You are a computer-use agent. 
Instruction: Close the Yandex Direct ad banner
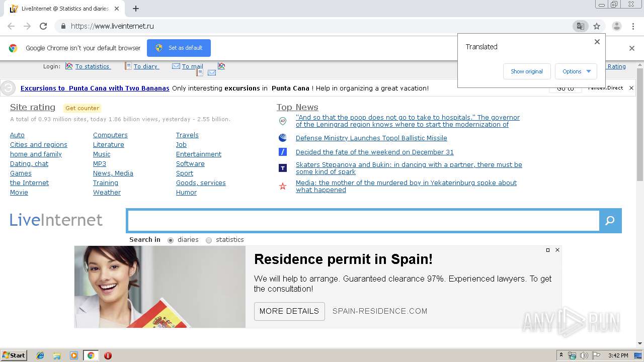point(631,88)
